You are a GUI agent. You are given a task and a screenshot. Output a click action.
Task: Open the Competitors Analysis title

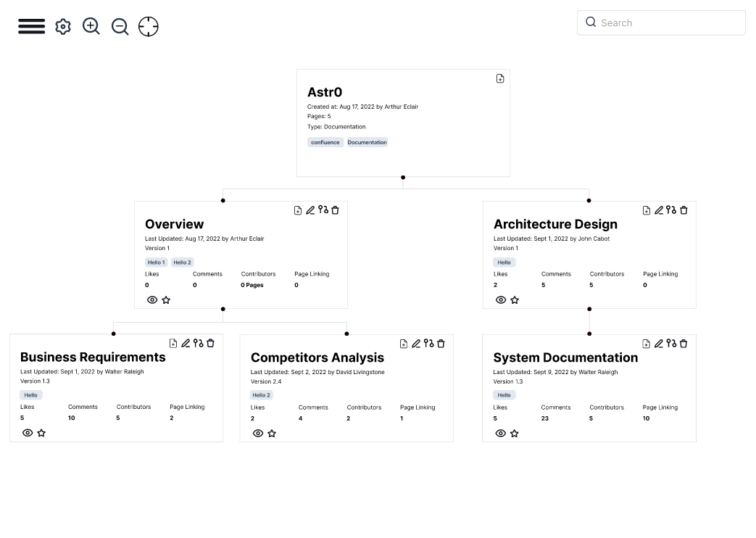pos(317,357)
